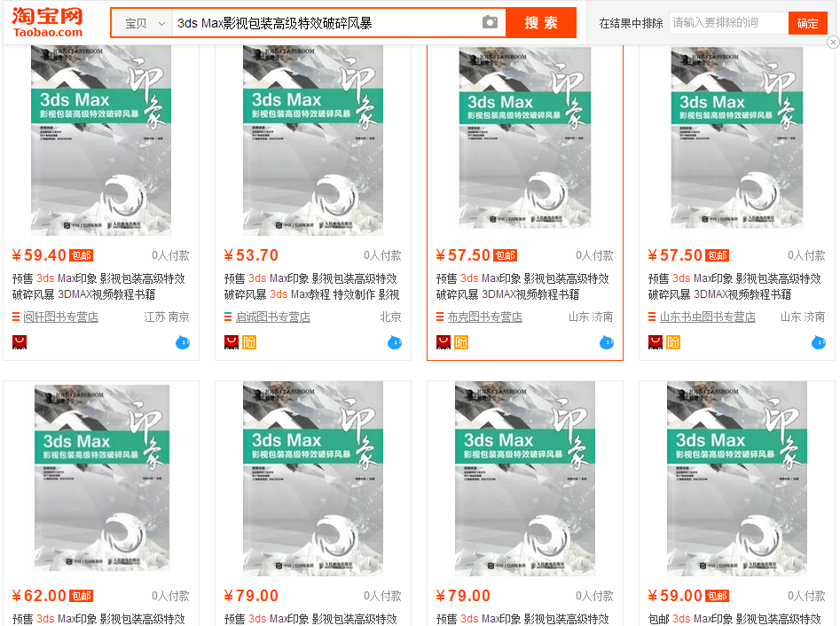Open Wangwang chat for 阅轩图书专营店 listing

coord(183,342)
